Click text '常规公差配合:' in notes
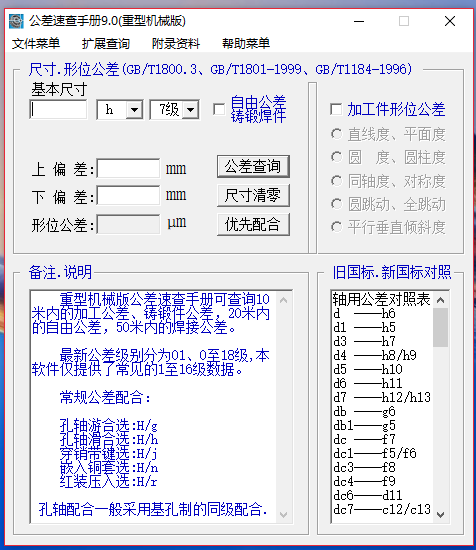 (105, 397)
